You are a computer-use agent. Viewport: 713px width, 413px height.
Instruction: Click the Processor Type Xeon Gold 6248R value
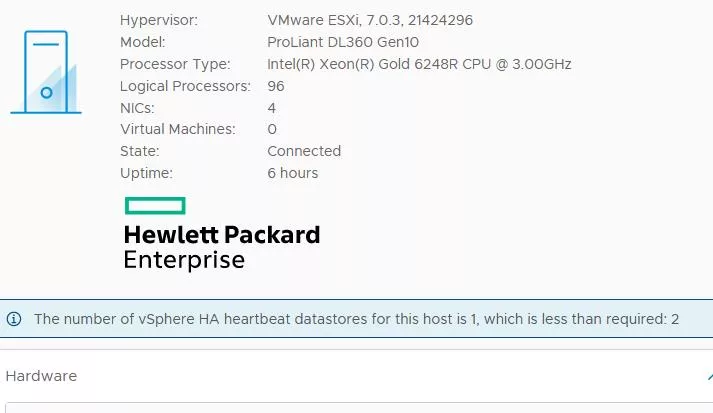coord(419,64)
